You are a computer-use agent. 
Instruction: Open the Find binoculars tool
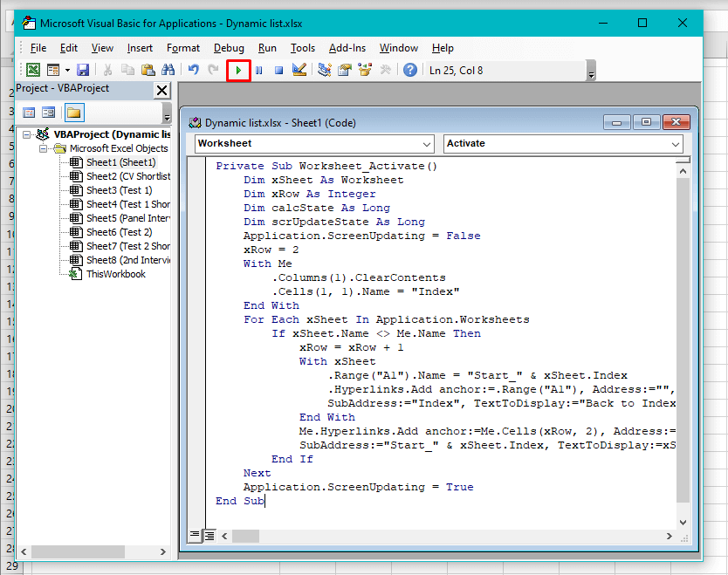168,70
